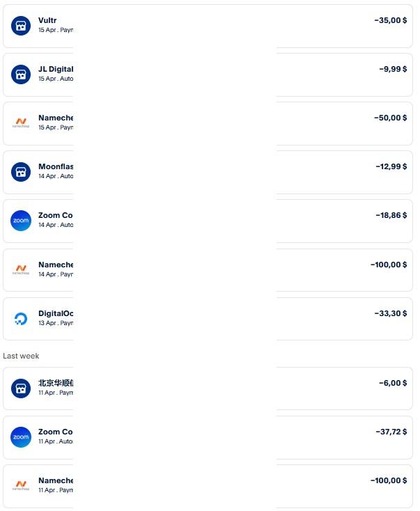Viewport: 420px width, 511px height.
Task: Click the Moonflas merchant store icon
Action: [21, 172]
